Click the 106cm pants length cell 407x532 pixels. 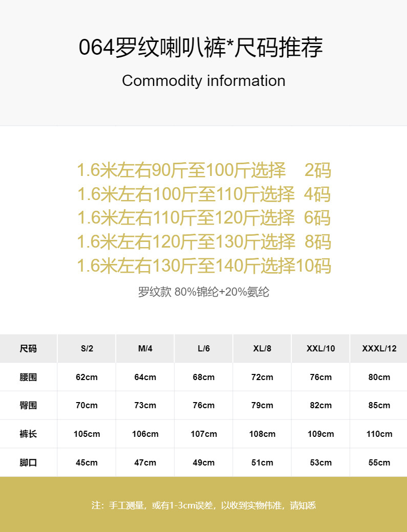pyautogui.click(x=145, y=434)
